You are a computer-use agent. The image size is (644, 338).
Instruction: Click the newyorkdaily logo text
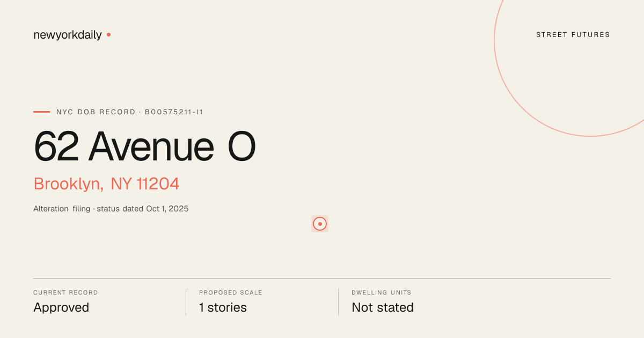tap(68, 35)
